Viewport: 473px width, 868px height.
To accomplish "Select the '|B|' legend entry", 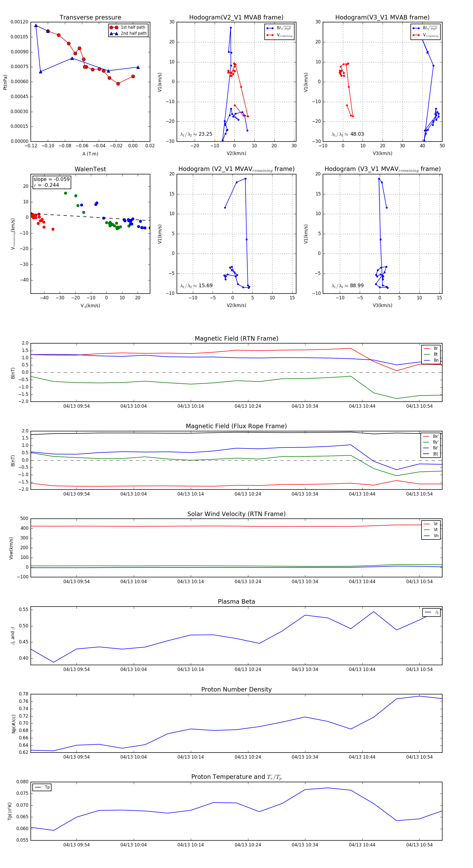I will click(x=431, y=454).
